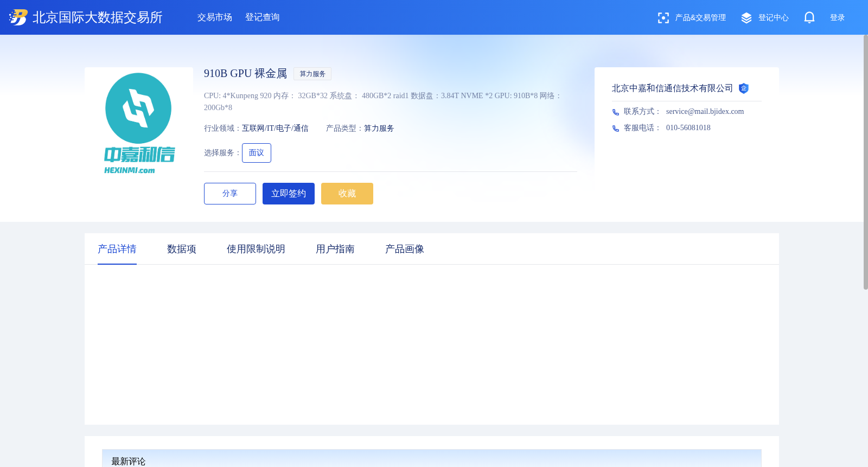868x467 pixels.
Task: Click the email service@mail.bjidex.com
Action: click(x=705, y=111)
